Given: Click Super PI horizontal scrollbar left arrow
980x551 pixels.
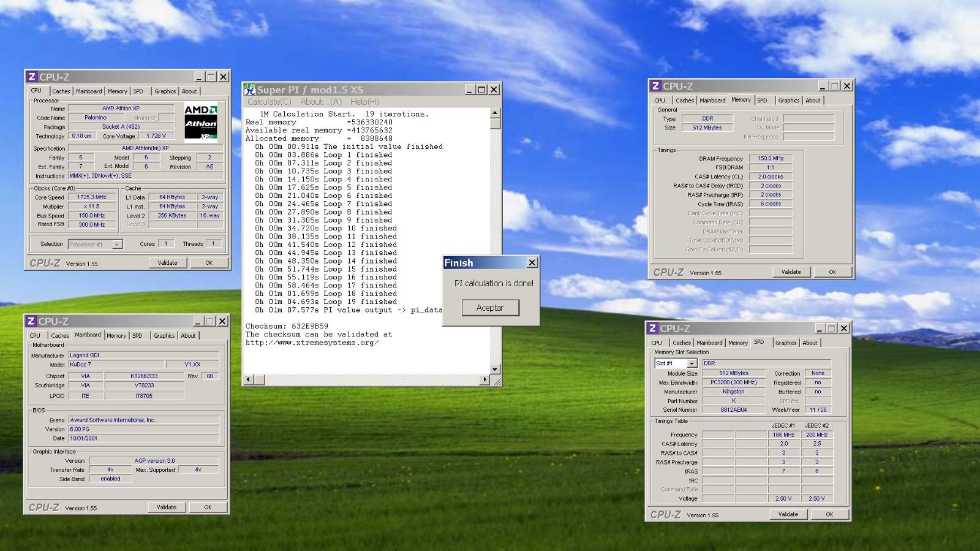Looking at the screenshot, I should tap(249, 379).
